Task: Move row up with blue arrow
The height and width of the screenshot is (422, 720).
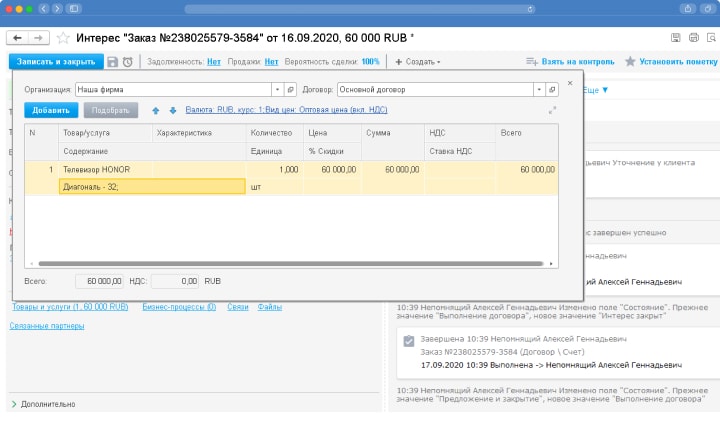Action: click(156, 110)
